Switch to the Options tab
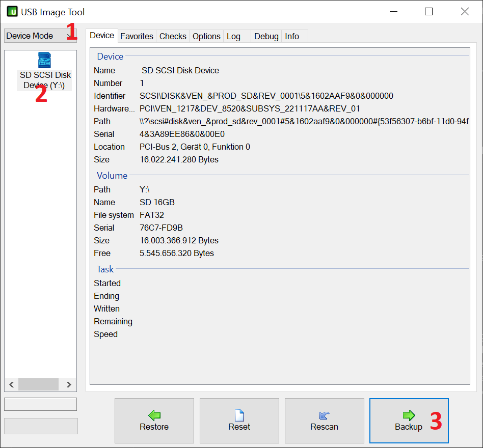The width and height of the screenshot is (483, 448). [206, 36]
